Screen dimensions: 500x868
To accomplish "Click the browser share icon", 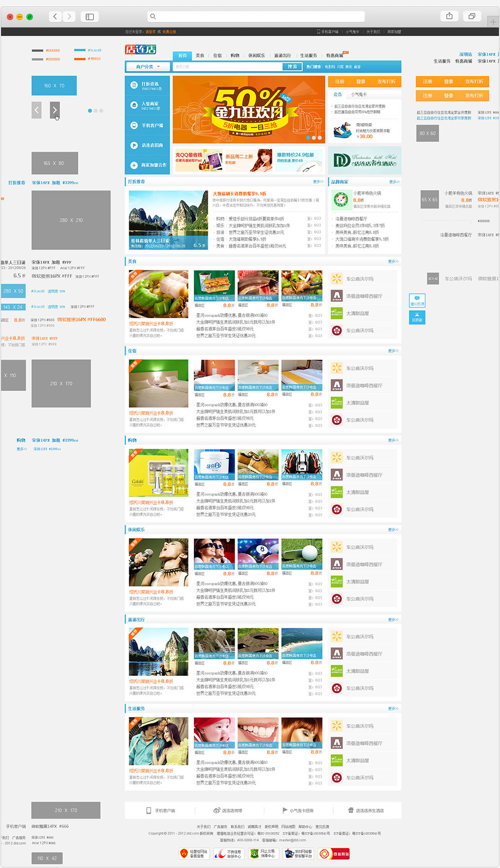I will point(449,16).
